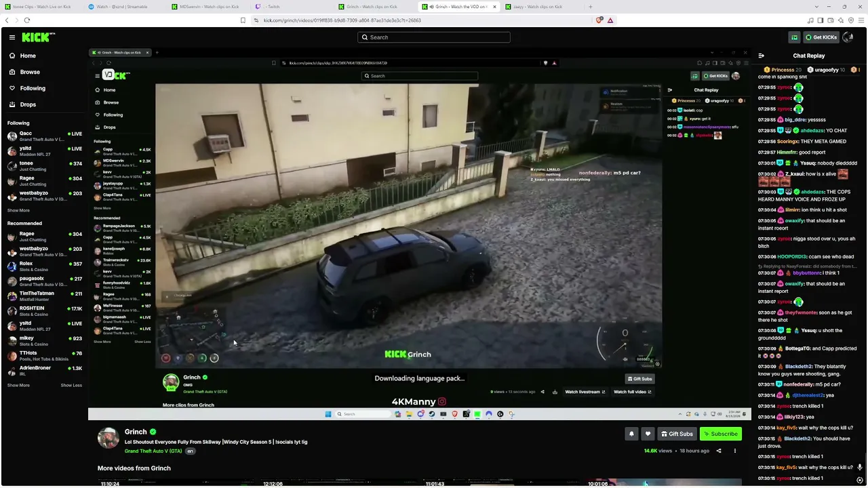868x488 pixels.
Task: Switch to the Grinch Watch clips tab
Action: coord(377,7)
